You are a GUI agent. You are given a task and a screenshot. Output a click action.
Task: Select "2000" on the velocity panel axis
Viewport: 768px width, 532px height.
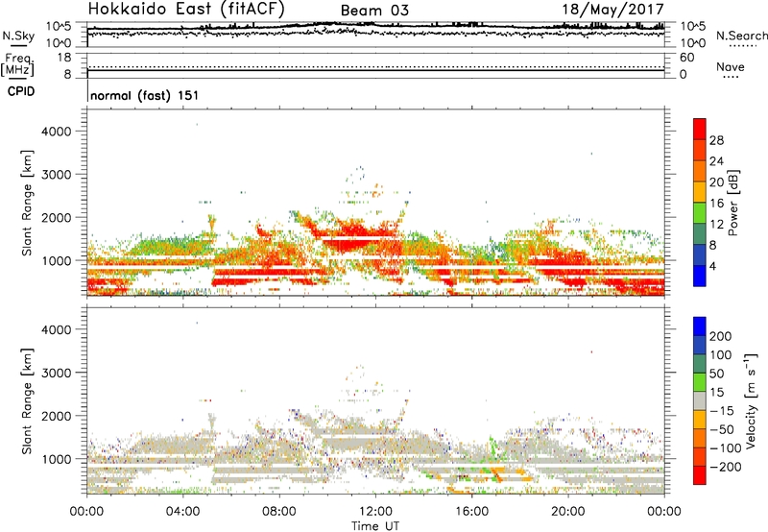point(57,416)
